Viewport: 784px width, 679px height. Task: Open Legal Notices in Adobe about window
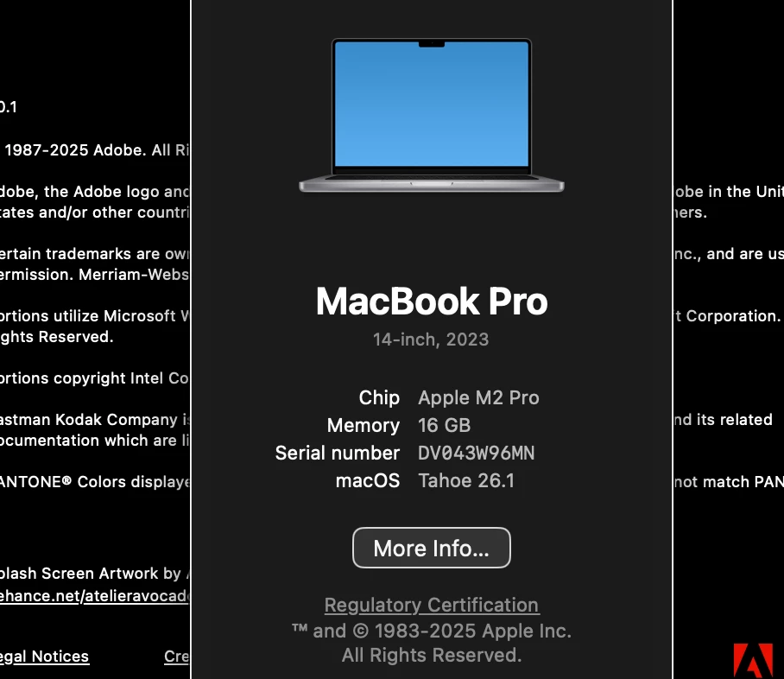[x=45, y=656]
